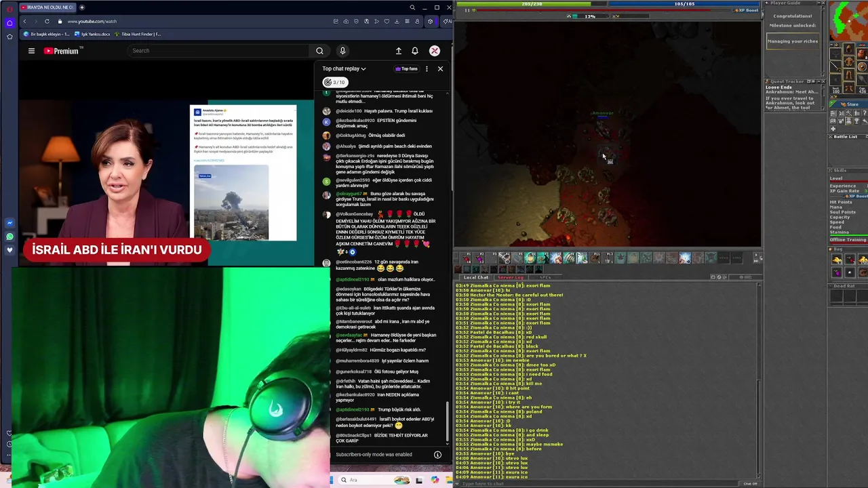
Task: Switch to Local Chat tab in Tibia
Action: pos(475,277)
